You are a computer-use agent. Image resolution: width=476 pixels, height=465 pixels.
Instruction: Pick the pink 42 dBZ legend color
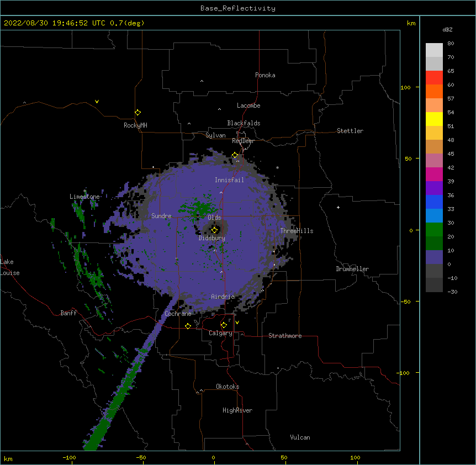434,161
